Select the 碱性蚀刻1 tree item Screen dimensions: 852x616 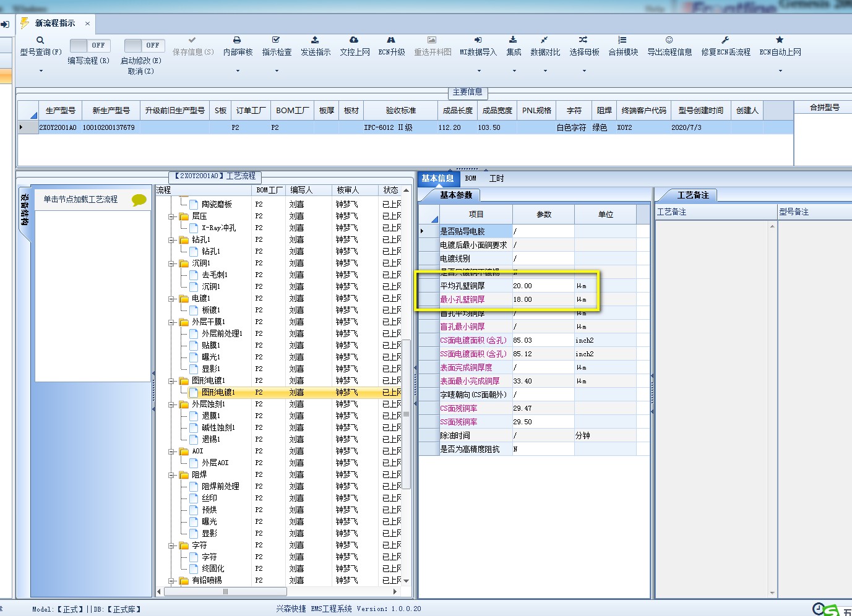(218, 427)
